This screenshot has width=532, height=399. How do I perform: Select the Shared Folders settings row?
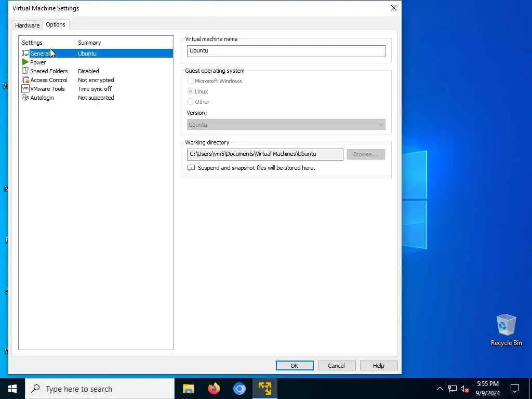pyautogui.click(x=97, y=71)
